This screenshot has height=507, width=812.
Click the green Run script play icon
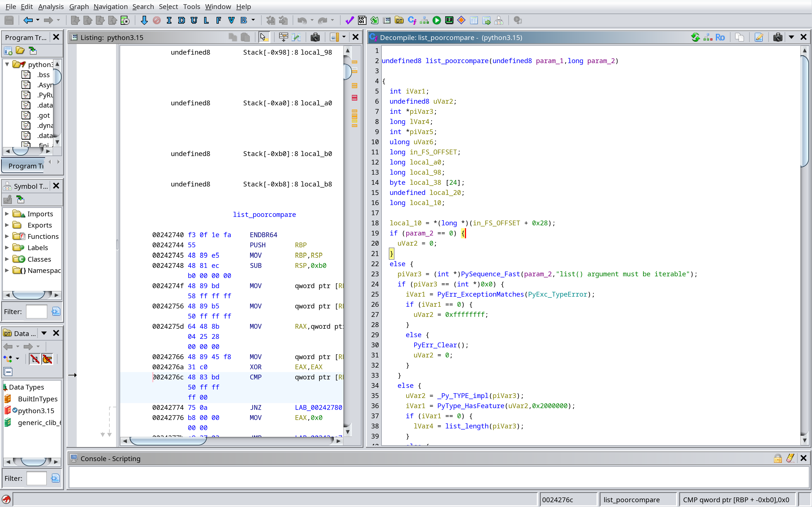436,21
